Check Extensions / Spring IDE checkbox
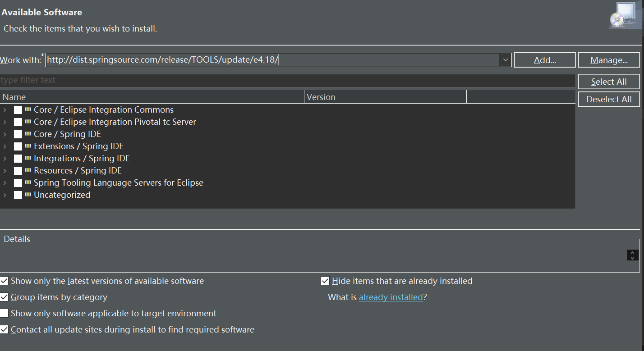 pyautogui.click(x=18, y=146)
